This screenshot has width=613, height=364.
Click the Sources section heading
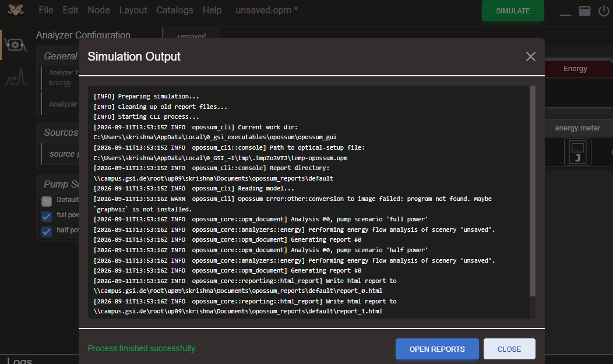[61, 132]
